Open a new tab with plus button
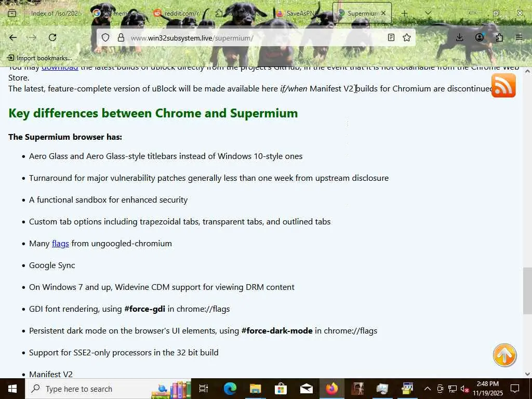 [x=404, y=13]
